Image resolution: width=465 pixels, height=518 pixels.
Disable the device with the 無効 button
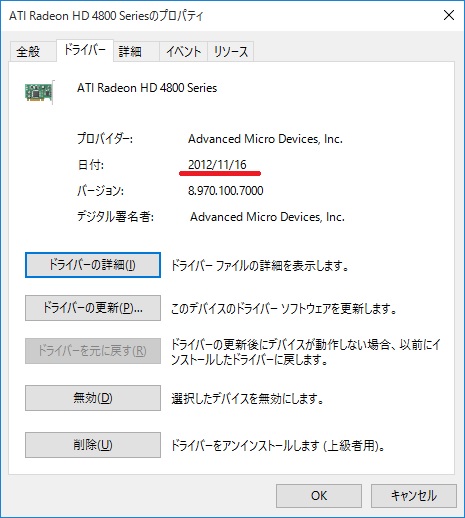pyautogui.click(x=93, y=398)
